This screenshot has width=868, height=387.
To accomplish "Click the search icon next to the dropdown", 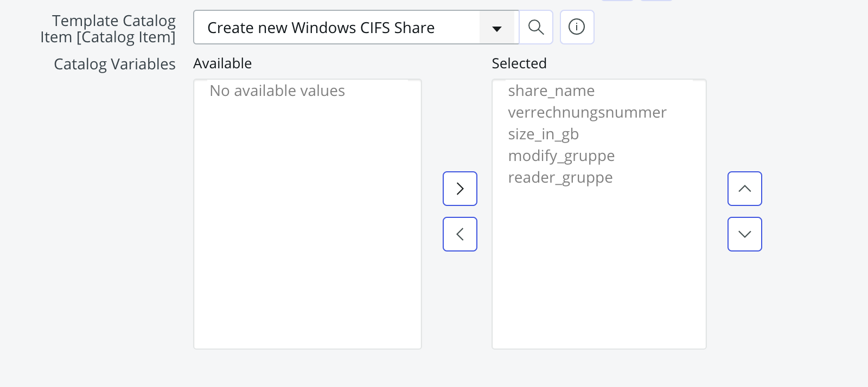I will click(x=536, y=28).
